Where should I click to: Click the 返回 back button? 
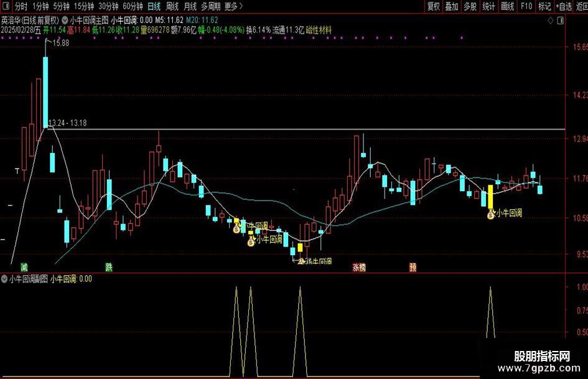582,6
